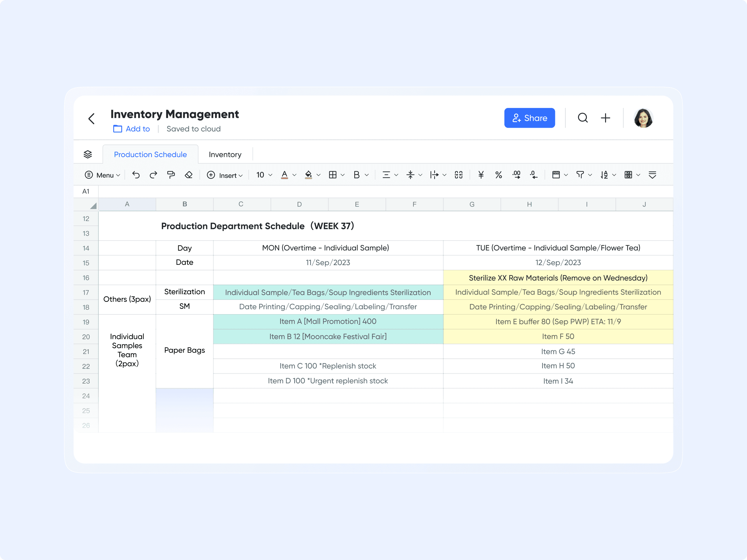This screenshot has width=747, height=560.
Task: Select the Format Painter tool
Action: coord(171,175)
